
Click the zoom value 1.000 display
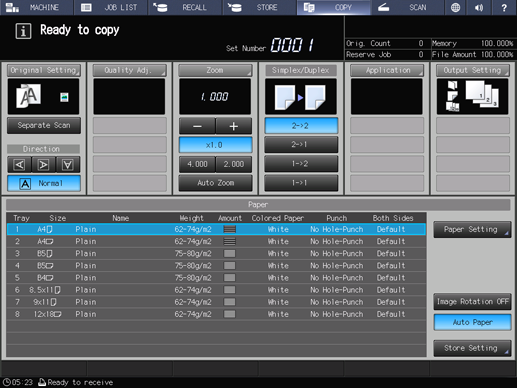click(215, 97)
